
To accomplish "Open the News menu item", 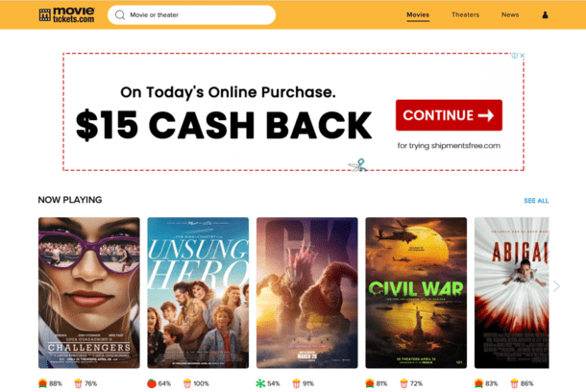I will (x=510, y=15).
